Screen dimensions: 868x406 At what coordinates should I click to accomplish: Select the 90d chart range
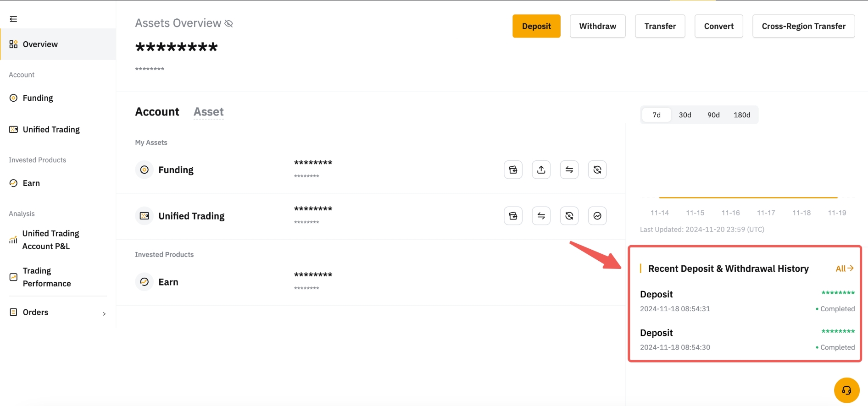[713, 115]
